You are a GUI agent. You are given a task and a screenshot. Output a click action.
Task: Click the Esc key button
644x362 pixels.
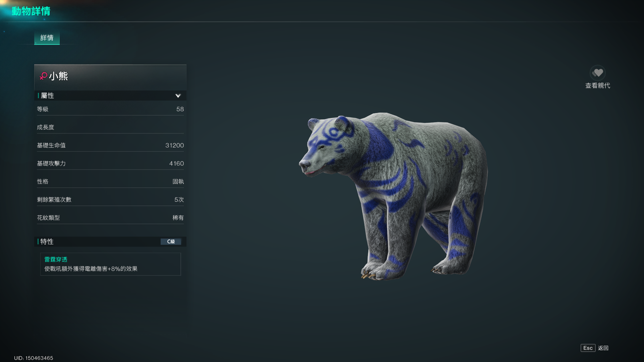coord(588,348)
